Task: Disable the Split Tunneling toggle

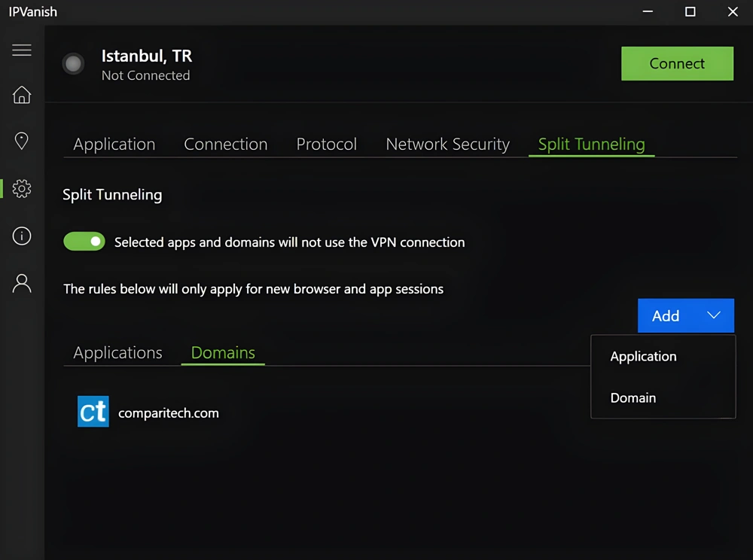Action: pos(84,242)
